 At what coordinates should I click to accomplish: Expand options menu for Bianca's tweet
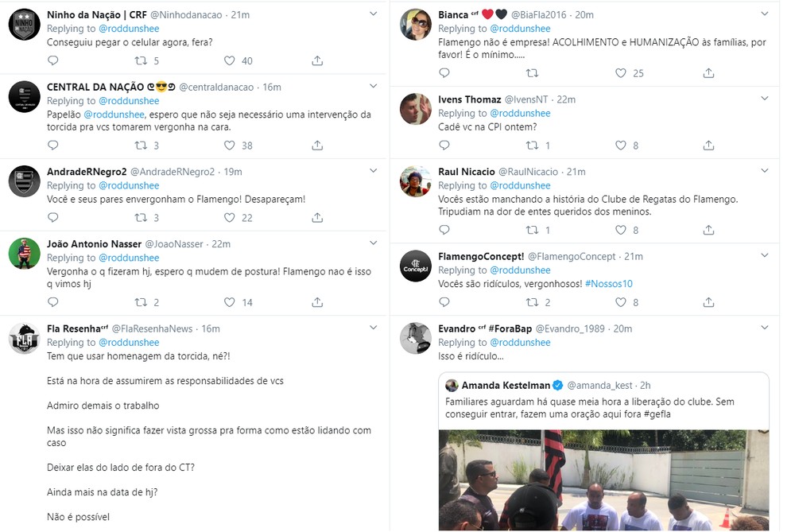point(765,14)
